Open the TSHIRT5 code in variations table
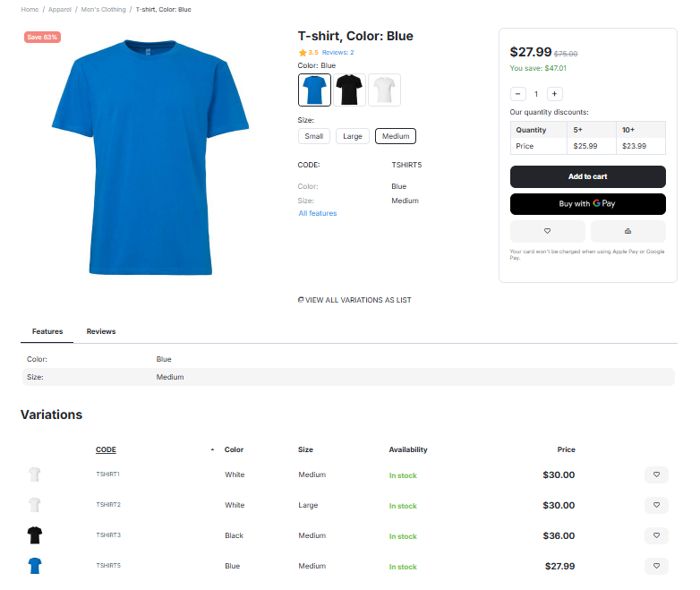This screenshot has height=590, width=700. 108,566
